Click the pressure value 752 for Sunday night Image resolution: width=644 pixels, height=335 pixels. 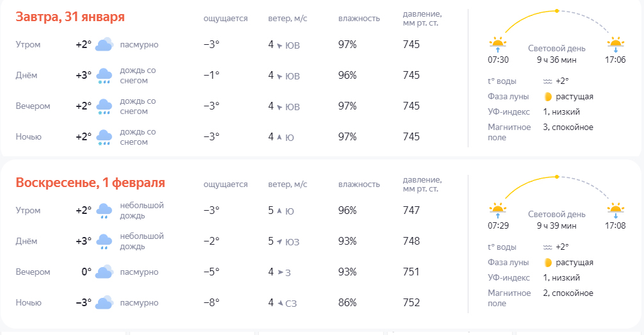411,303
